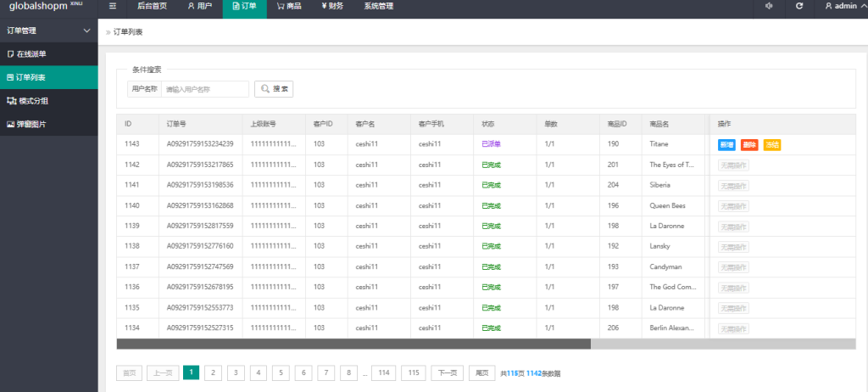Go to the 下一页 next page
Viewport: 868px width, 392px height.
[x=447, y=372]
